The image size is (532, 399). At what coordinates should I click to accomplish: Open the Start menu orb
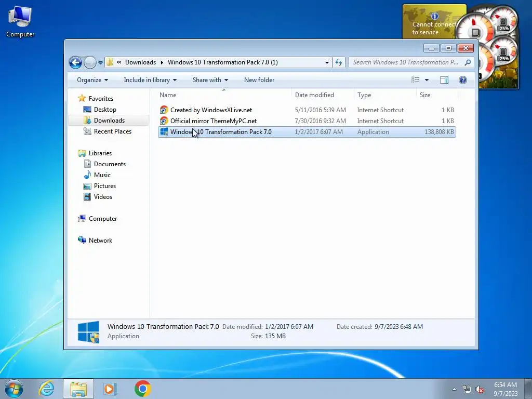(14, 389)
